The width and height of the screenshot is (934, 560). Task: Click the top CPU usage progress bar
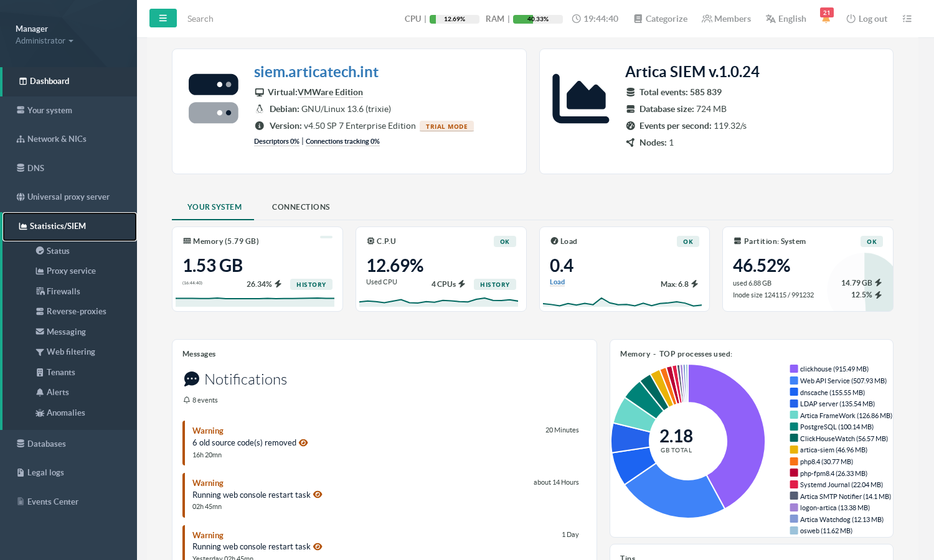pos(455,19)
